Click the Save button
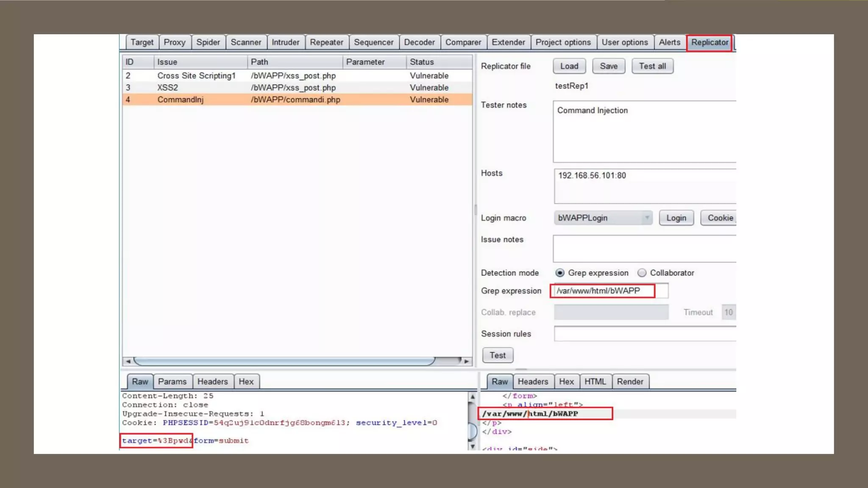This screenshot has height=488, width=868. point(608,66)
